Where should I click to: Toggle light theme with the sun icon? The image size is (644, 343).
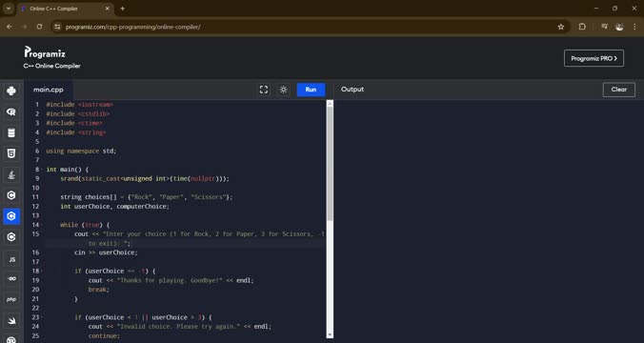point(283,90)
